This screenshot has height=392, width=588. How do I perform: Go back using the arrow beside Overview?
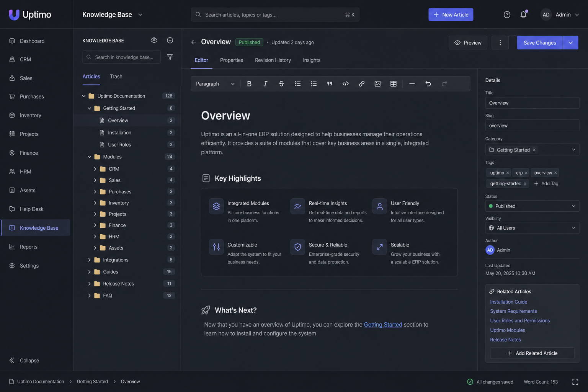point(194,42)
